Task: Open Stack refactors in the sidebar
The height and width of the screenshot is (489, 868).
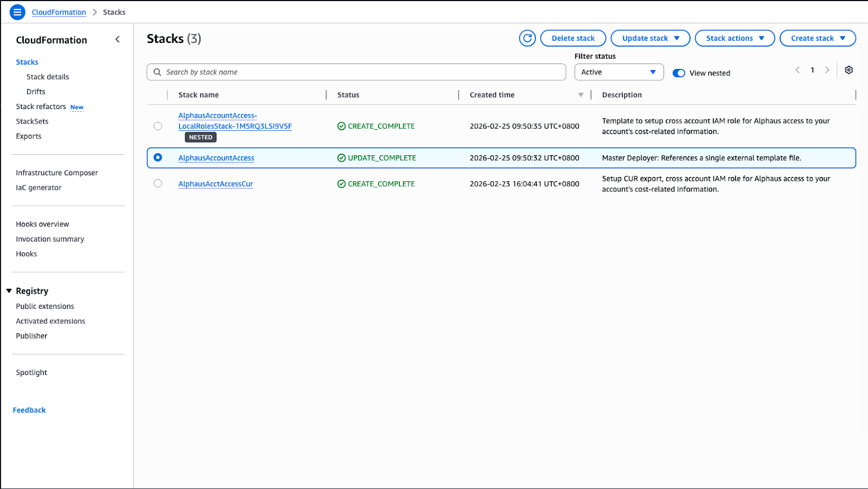Action: [41, 106]
